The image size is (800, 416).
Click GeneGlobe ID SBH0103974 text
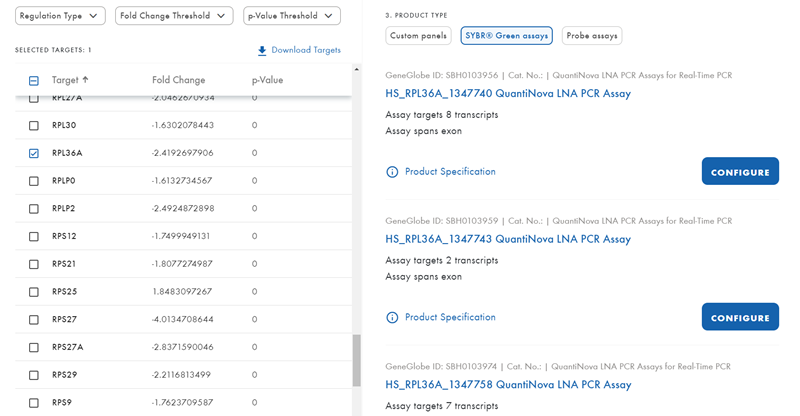pyautogui.click(x=441, y=366)
